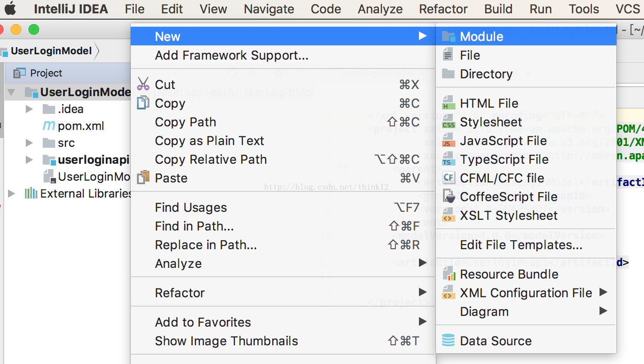Open the Refactor menu bar item
The height and width of the screenshot is (364, 644).
click(x=443, y=9)
